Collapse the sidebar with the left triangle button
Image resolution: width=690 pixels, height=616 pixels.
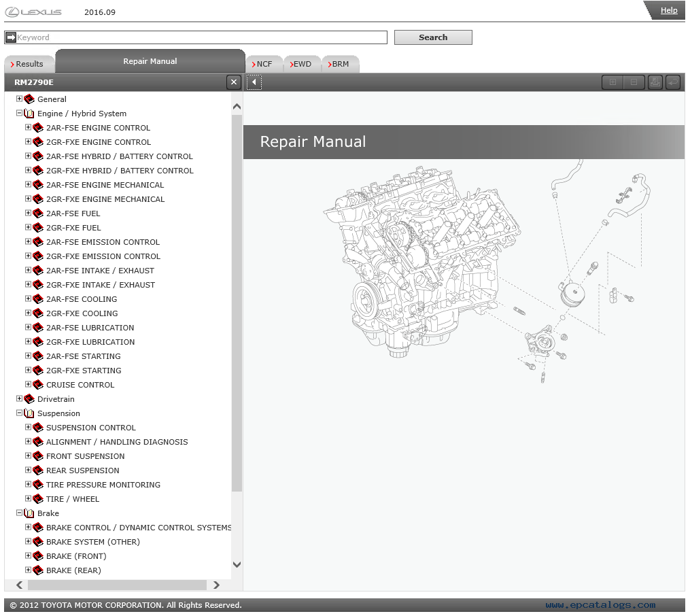[x=254, y=82]
